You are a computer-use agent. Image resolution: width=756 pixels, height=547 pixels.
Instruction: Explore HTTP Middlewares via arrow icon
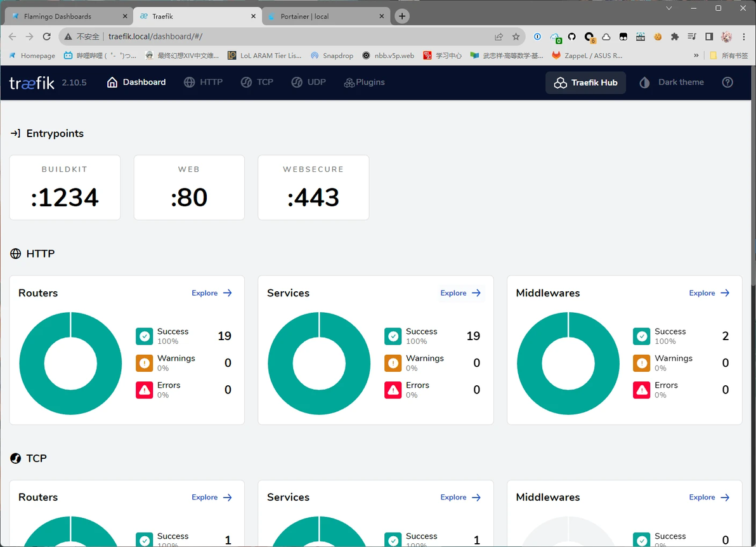pos(725,293)
